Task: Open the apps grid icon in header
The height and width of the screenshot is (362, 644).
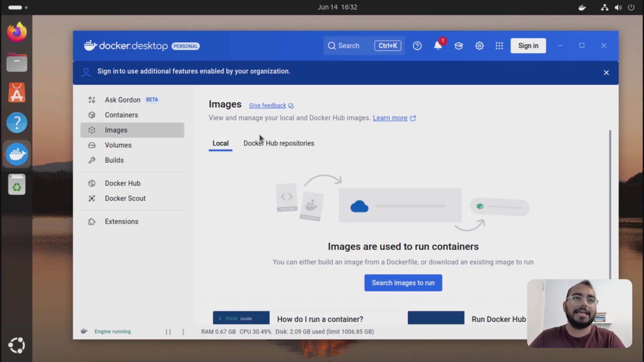Action: 499,46
